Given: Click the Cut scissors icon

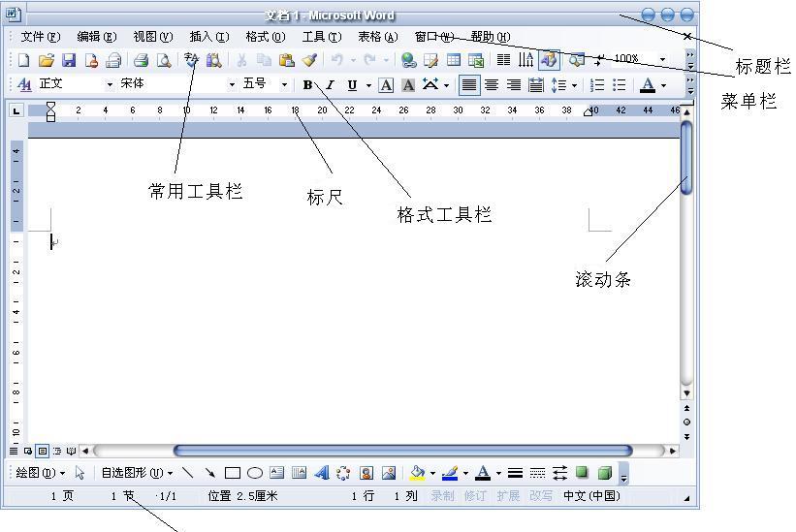Looking at the screenshot, I should point(241,60).
